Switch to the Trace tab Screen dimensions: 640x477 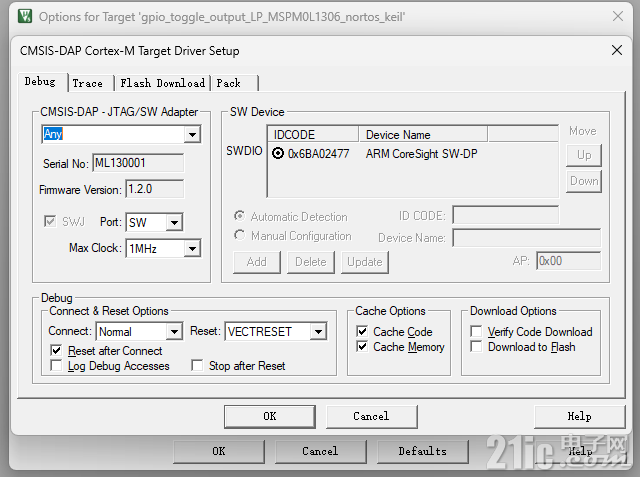click(88, 83)
